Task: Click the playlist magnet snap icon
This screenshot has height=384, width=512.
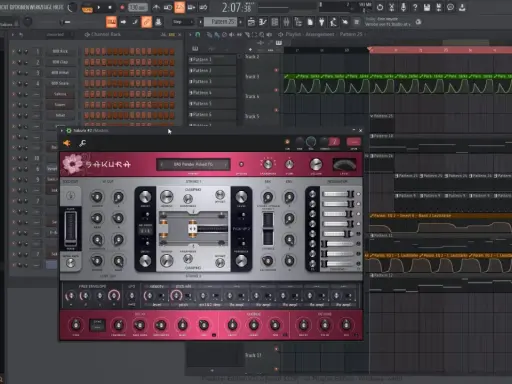Action: (197, 34)
